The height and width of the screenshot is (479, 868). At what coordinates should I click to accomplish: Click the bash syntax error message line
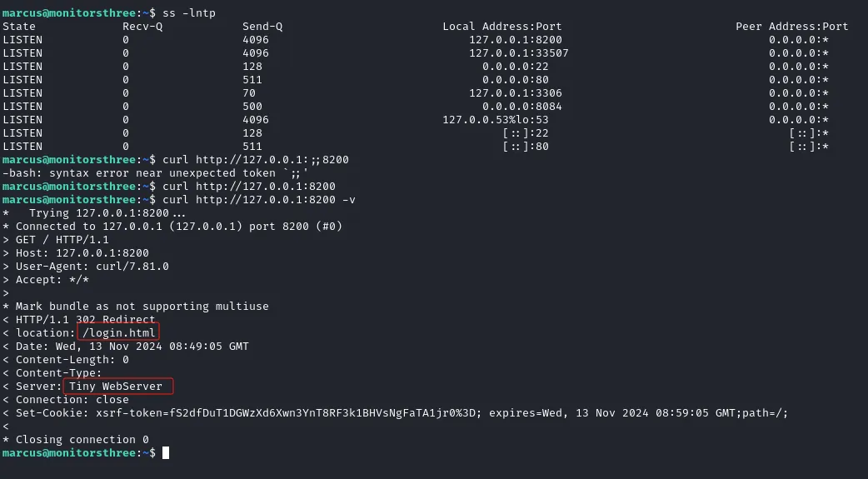[x=156, y=172]
